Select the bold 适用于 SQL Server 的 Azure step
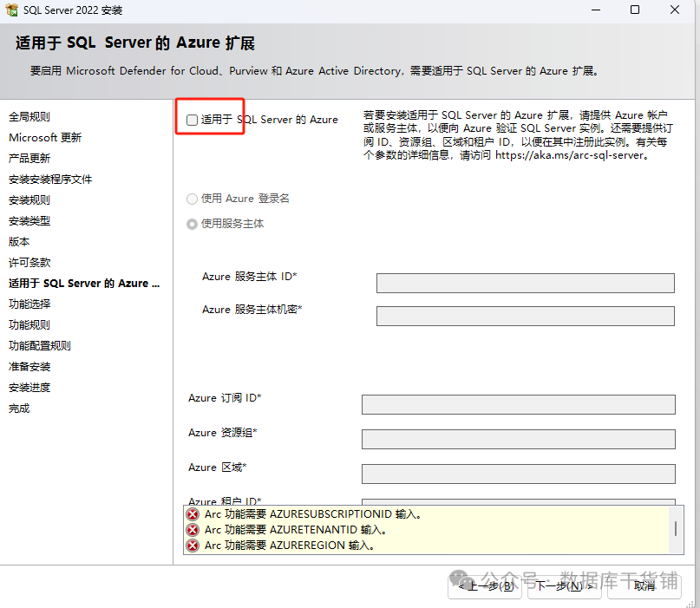This screenshot has width=700, height=608. (84, 284)
